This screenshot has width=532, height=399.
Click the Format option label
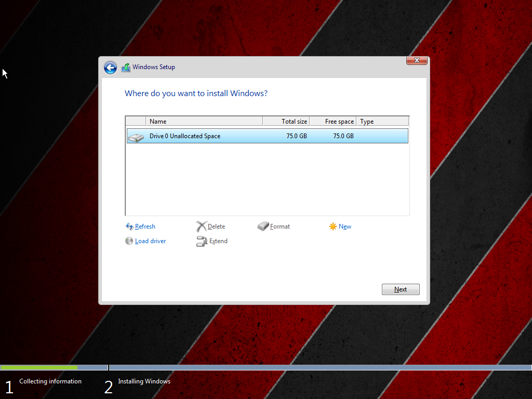[x=280, y=227]
